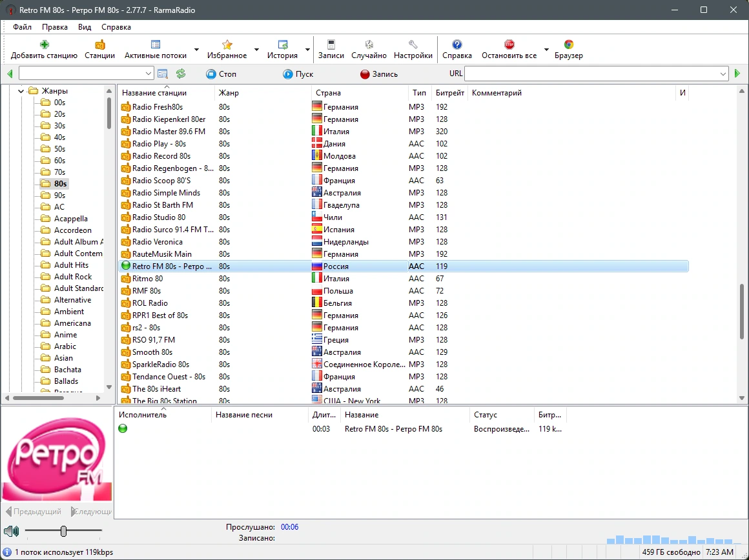Select Tendance Ouest - 80s station
The height and width of the screenshot is (560, 749).
pyautogui.click(x=403, y=377)
